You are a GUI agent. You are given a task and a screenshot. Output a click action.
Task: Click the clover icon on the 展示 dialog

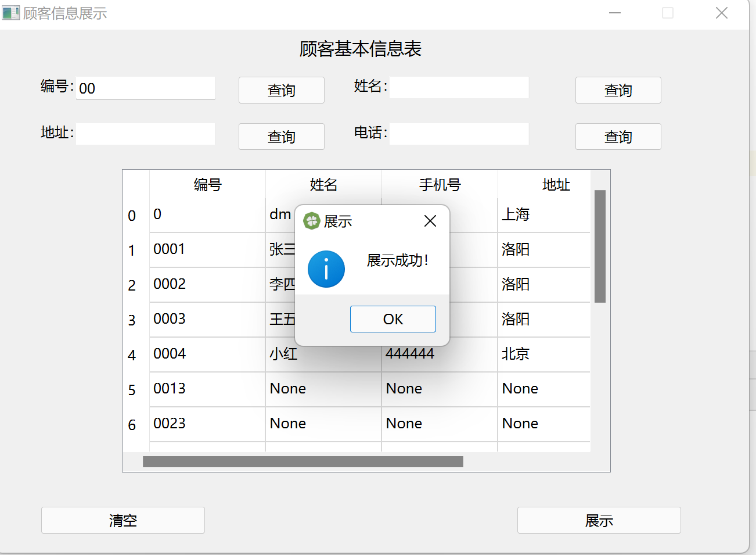[312, 221]
